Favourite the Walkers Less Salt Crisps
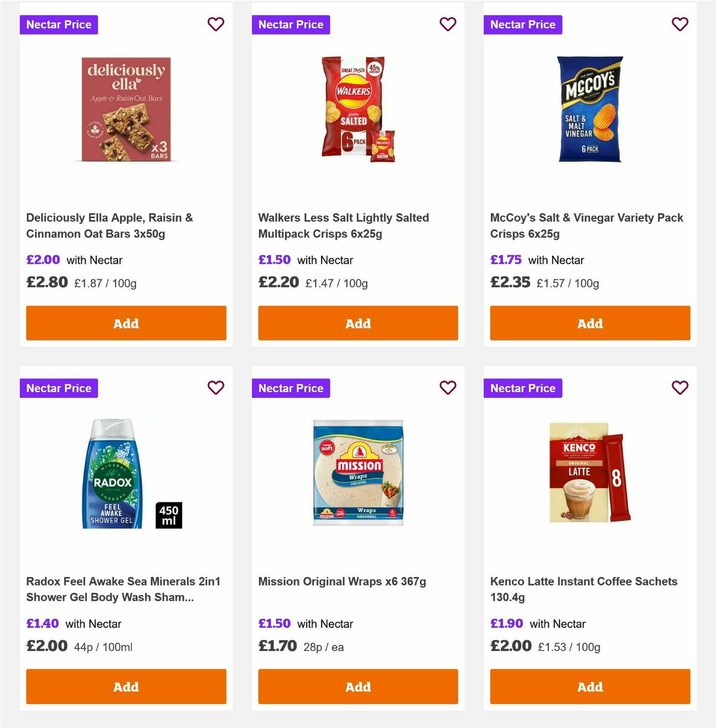This screenshot has width=716, height=728. [x=447, y=24]
